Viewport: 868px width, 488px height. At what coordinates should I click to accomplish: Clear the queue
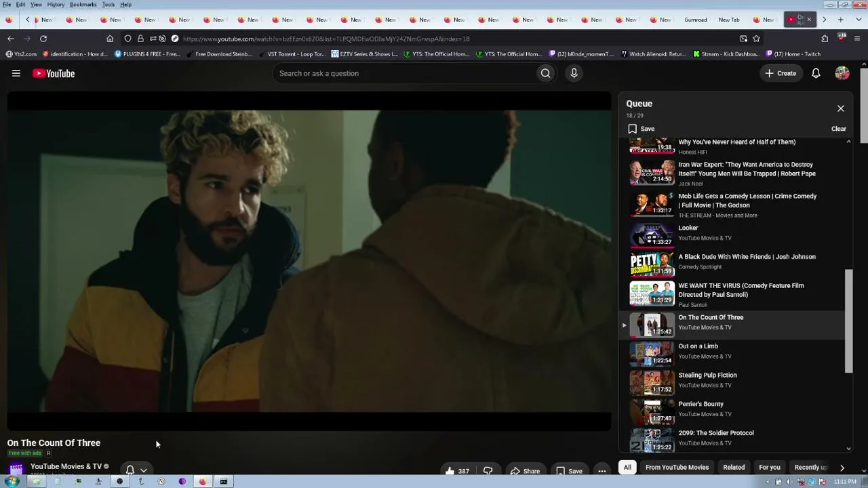point(839,129)
